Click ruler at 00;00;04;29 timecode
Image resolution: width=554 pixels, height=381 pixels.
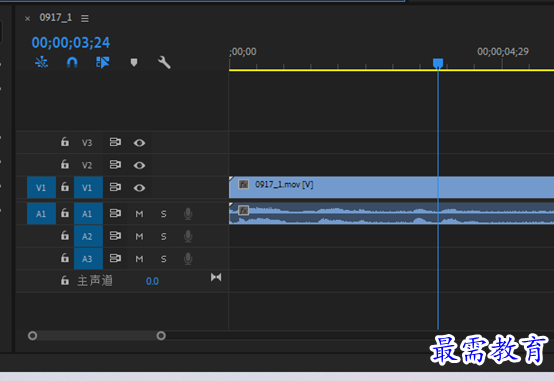click(503, 52)
